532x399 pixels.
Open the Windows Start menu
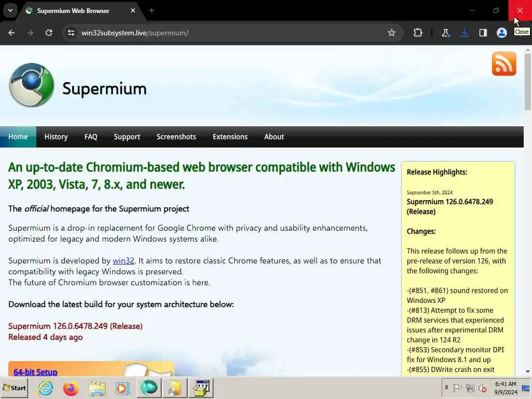tap(14, 388)
